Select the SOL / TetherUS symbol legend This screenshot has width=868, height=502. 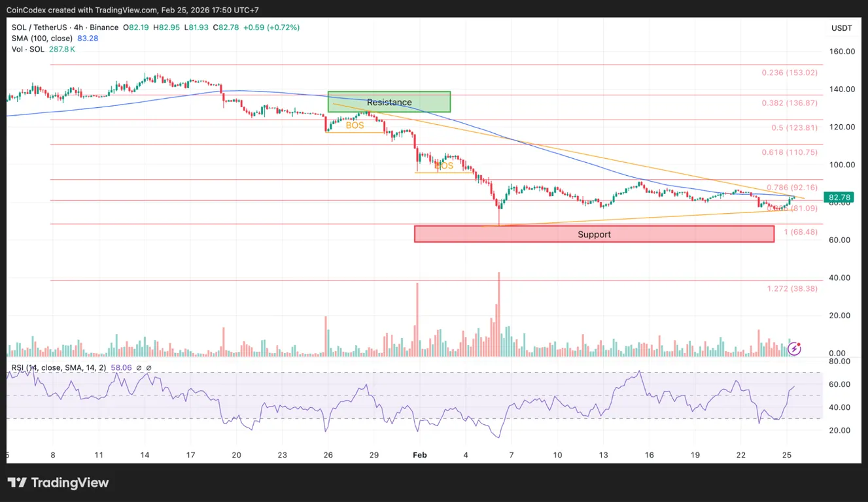(65, 27)
